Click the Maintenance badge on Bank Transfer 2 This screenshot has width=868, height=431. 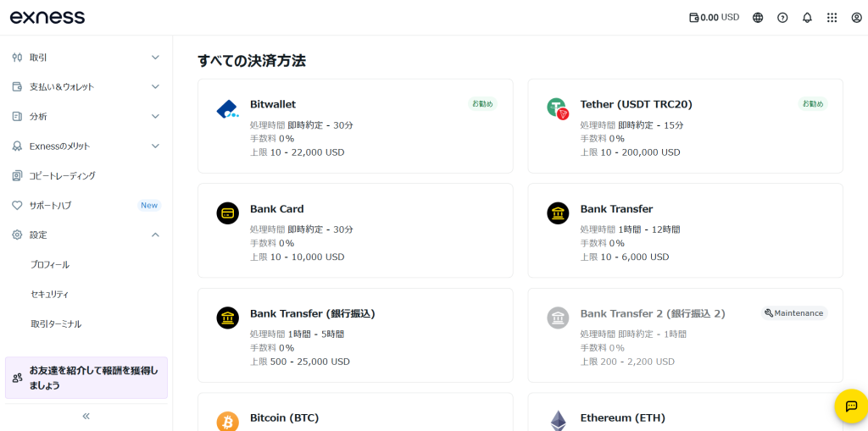pyautogui.click(x=793, y=313)
